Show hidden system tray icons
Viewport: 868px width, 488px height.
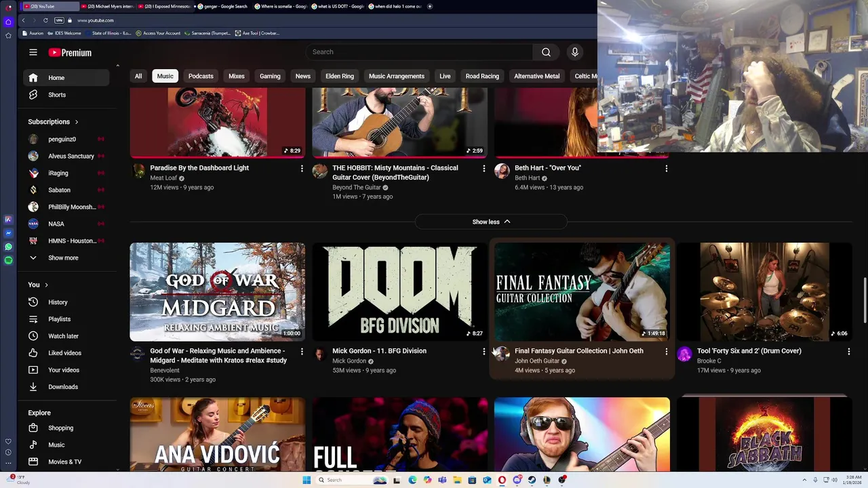[x=804, y=480]
